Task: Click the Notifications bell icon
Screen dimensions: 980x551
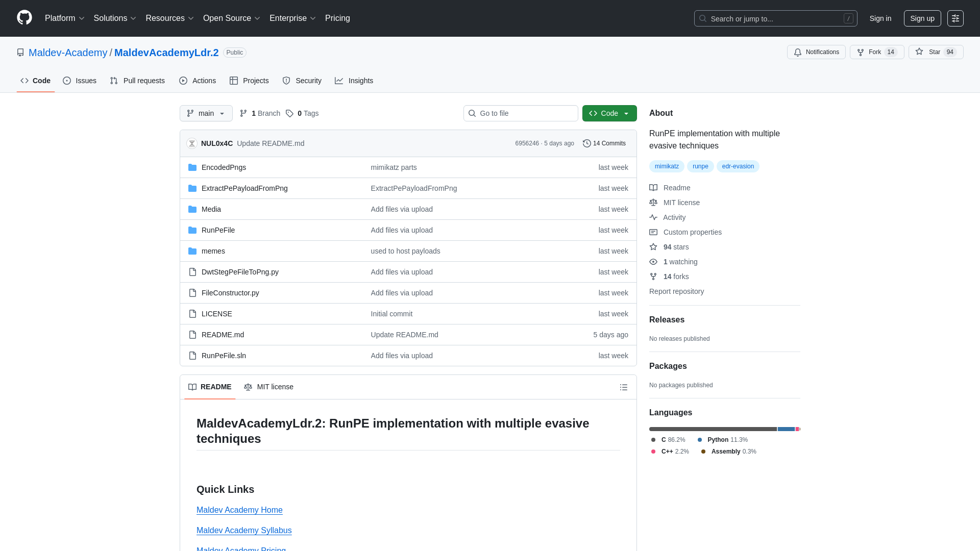Action: (797, 52)
